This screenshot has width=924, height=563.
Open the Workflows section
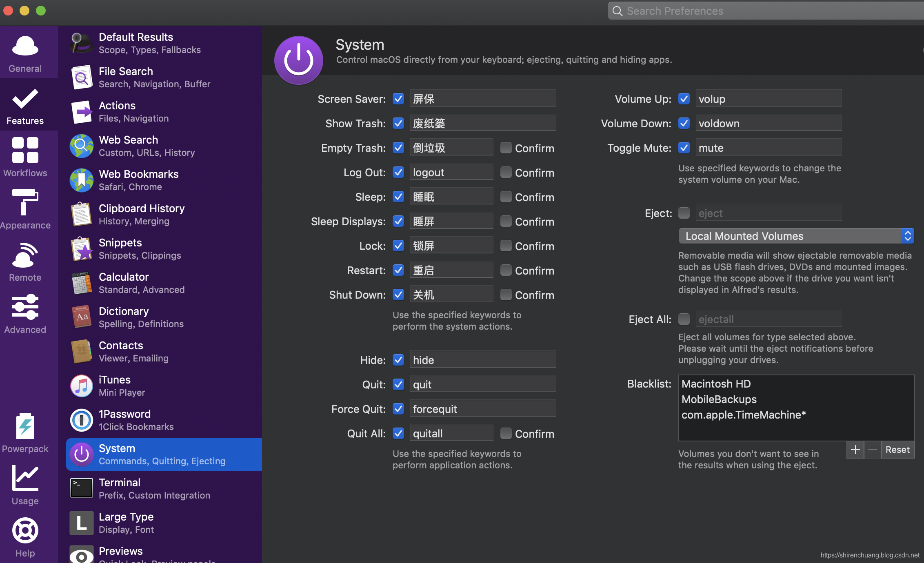coord(25,157)
